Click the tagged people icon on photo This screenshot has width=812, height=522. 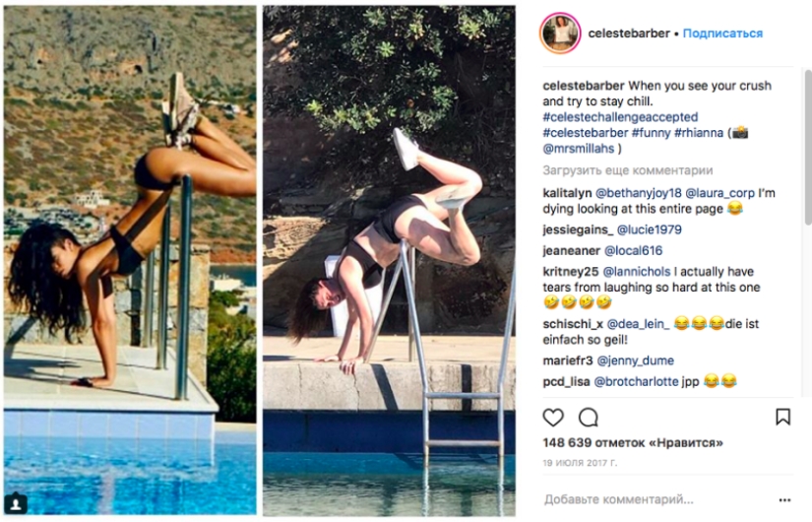[17, 503]
